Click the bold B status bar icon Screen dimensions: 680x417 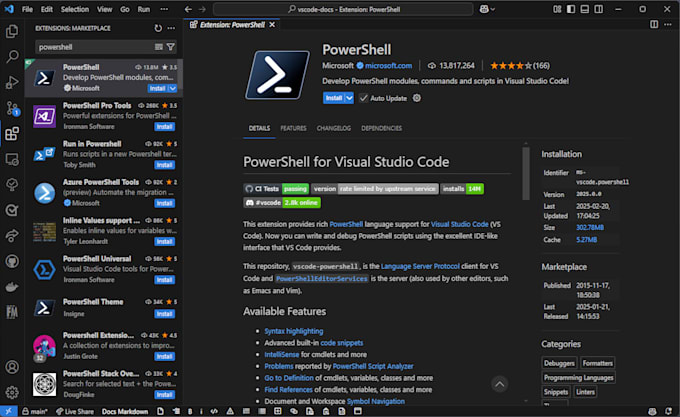pyautogui.click(x=190, y=411)
